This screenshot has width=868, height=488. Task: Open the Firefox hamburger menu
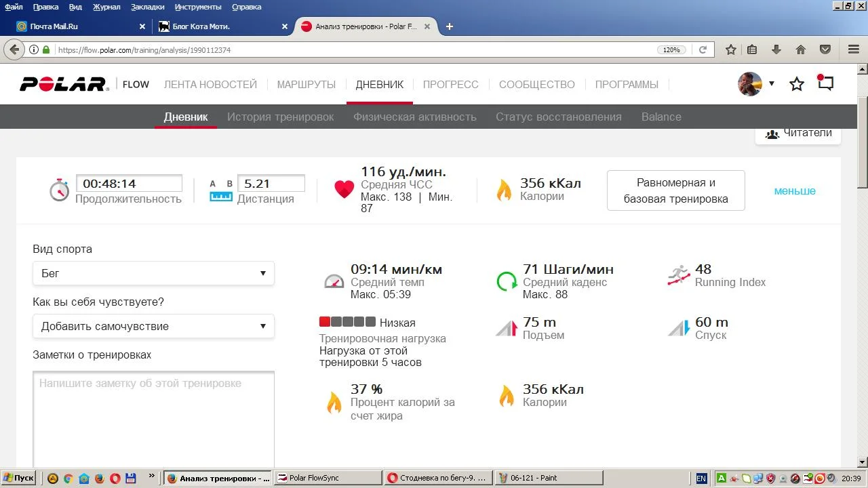tap(853, 49)
